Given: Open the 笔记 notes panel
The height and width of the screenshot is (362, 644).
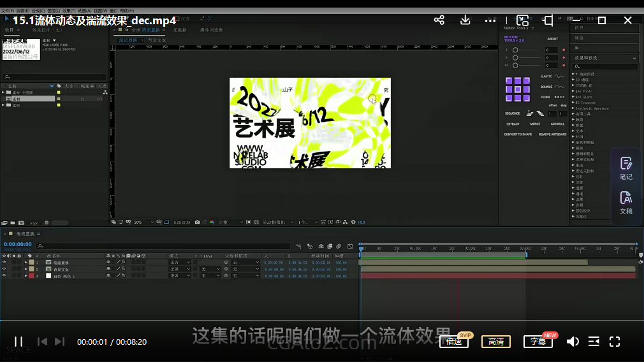Looking at the screenshot, I should coord(626,168).
